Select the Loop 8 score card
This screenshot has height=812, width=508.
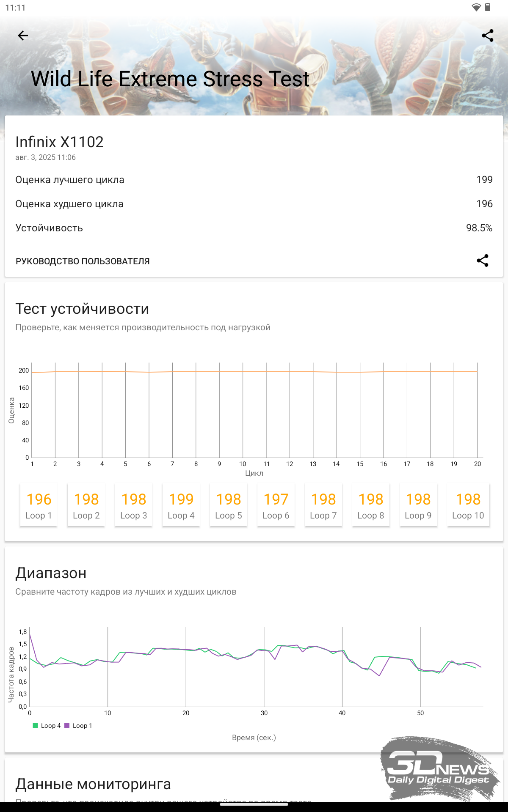point(370,505)
